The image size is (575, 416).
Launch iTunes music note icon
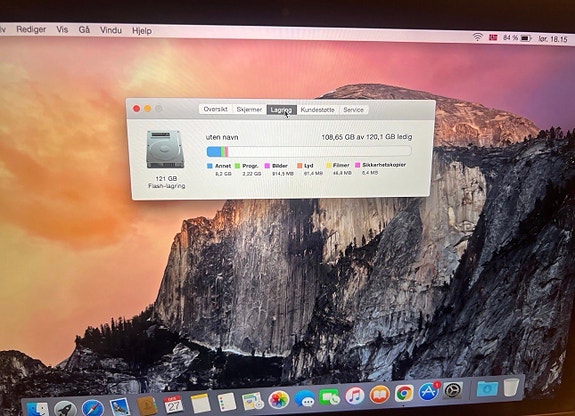tap(354, 396)
